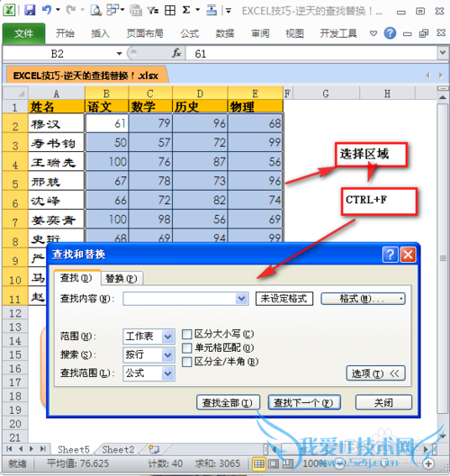Switch to 替换(P) tab in dialog
This screenshot has width=450, height=476.
(x=121, y=278)
